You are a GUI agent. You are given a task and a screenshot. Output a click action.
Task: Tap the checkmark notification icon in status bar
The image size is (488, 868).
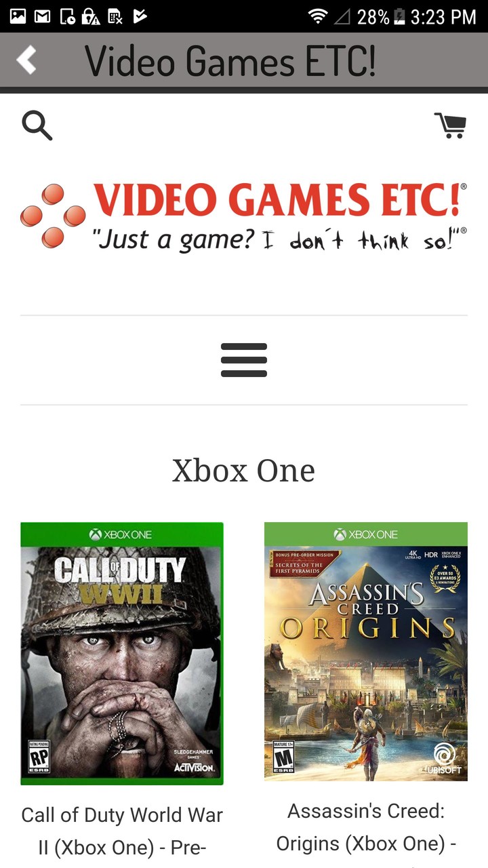tap(140, 16)
